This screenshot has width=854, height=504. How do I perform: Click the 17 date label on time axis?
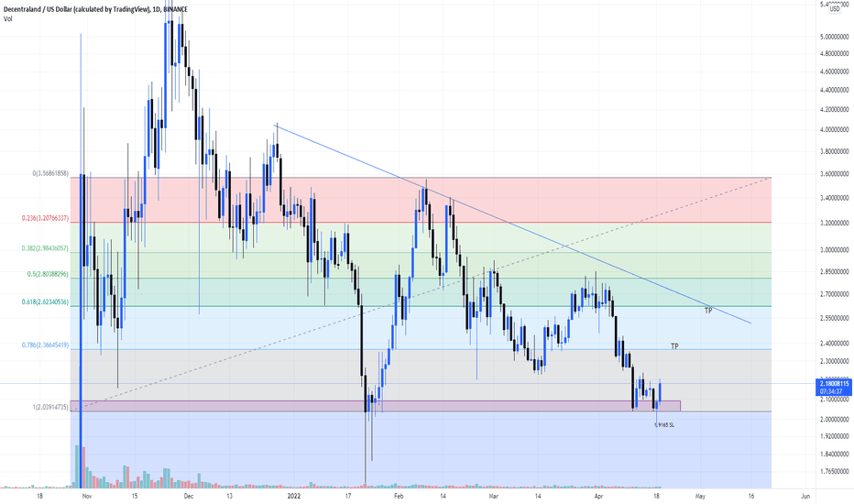(x=348, y=497)
